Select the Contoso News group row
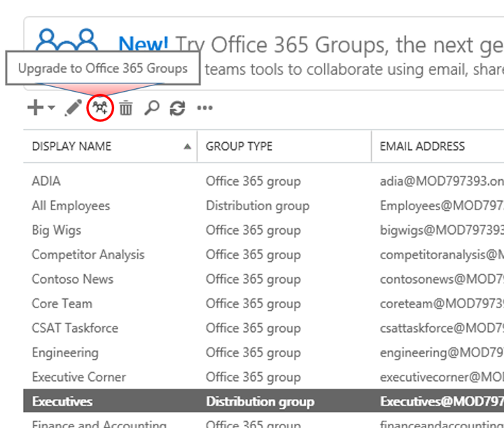Image resolution: width=504 pixels, height=428 pixels. click(x=264, y=279)
